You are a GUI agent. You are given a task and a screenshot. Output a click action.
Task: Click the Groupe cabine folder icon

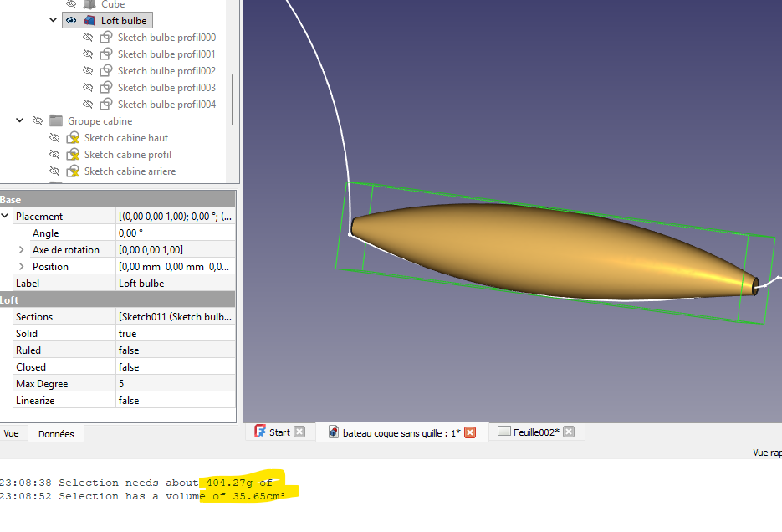(x=56, y=121)
